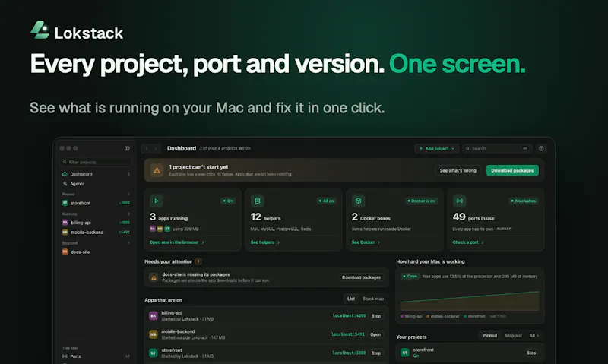Viewport: 608px width, 364px height.
Task: Click billing-api BA badge in sidebar
Action: 65,223
